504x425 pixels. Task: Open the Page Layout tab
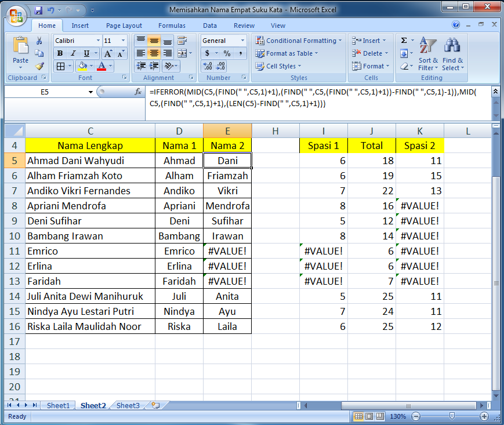124,26
